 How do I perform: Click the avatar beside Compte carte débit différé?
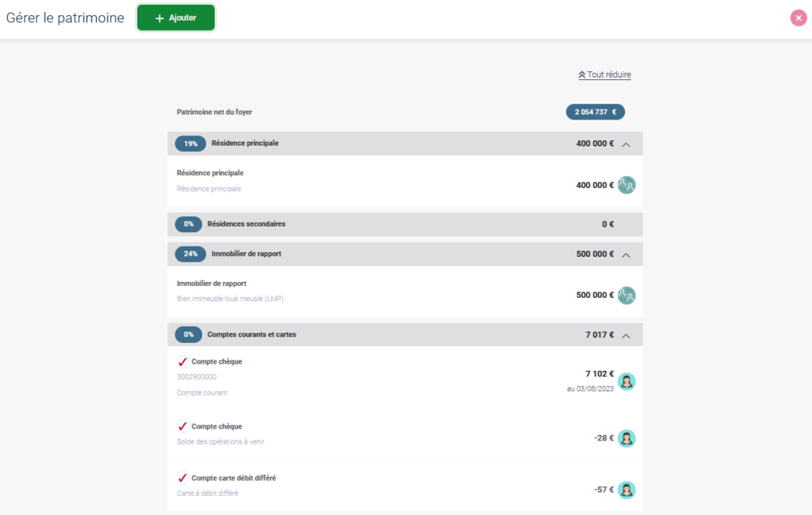click(x=626, y=490)
